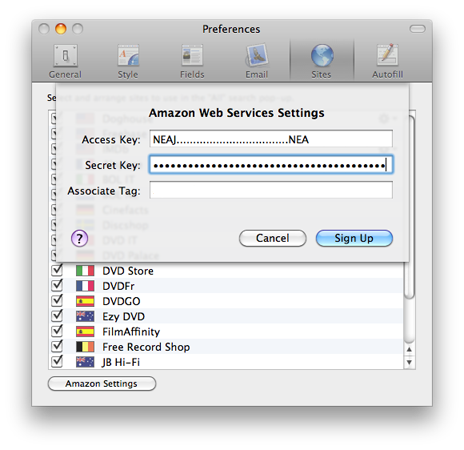464x450 pixels.
Task: Open the Fields preferences pane
Action: (192, 62)
